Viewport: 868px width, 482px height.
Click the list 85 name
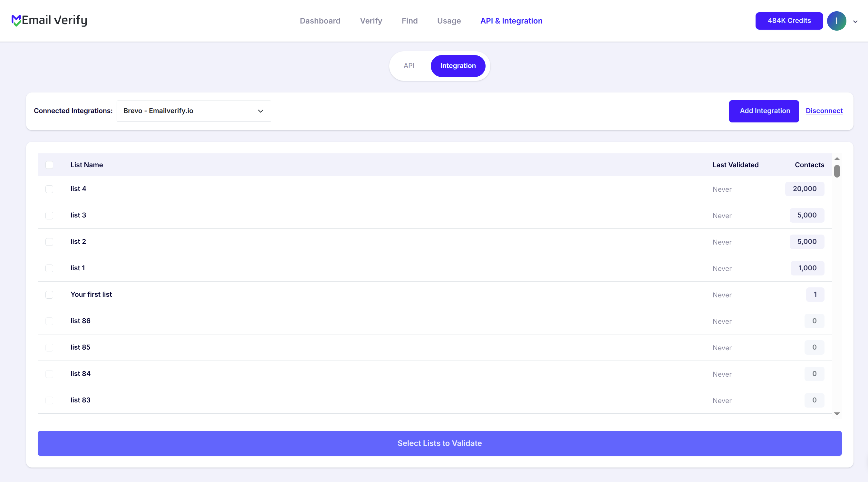[80, 347]
